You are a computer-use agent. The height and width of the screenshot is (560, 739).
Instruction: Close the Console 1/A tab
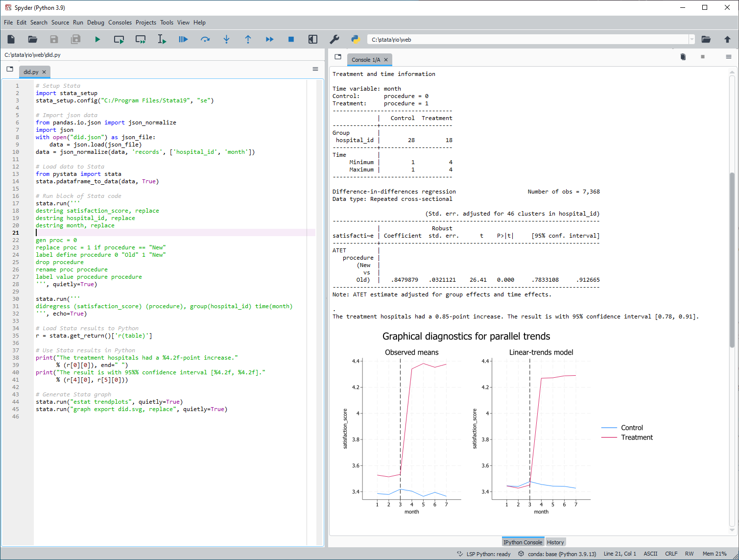pyautogui.click(x=386, y=60)
